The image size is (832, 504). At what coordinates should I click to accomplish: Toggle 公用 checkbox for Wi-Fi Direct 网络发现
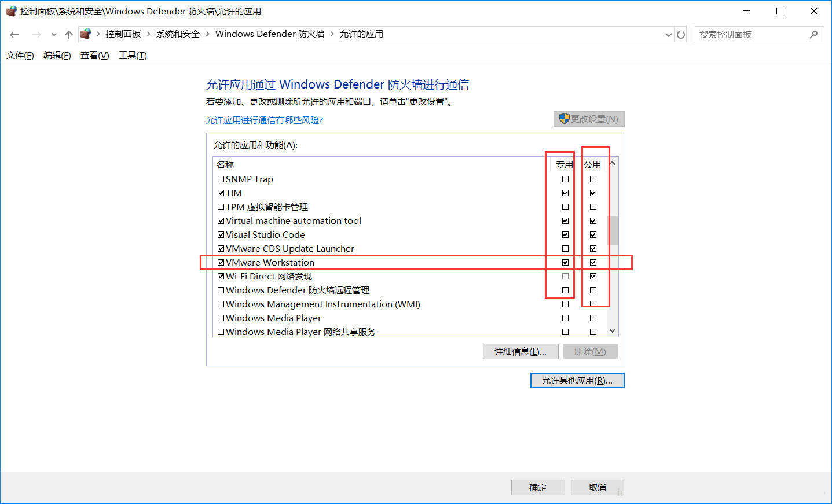[593, 277]
